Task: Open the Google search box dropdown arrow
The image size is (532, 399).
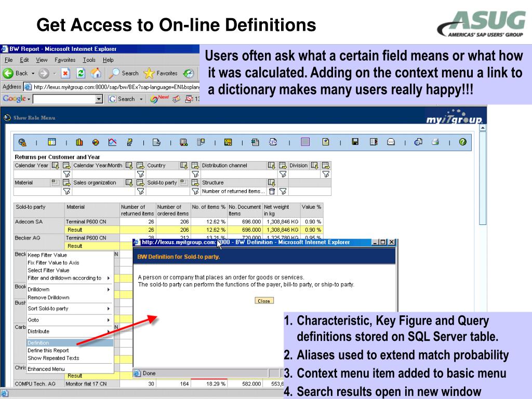Action: pyautogui.click(x=99, y=99)
